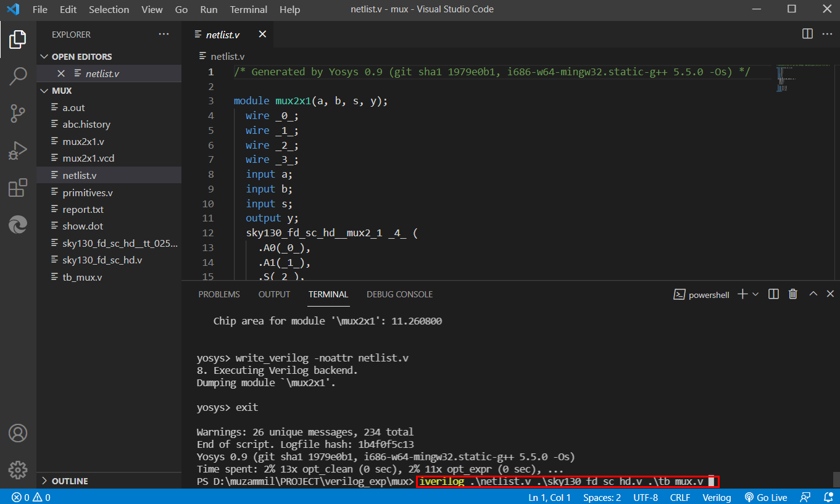Viewport: 840px width, 504px height.
Task: Open tb_mux.v from the file tree
Action: click(109, 278)
